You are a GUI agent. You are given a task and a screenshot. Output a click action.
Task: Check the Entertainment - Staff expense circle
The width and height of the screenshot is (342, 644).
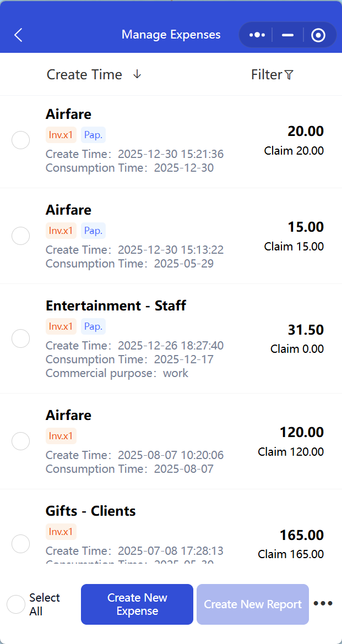[21, 338]
